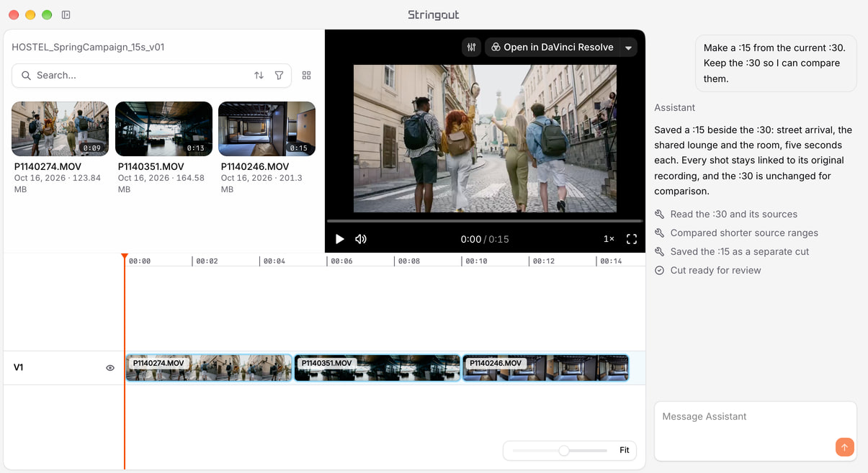This screenshot has width=868, height=473.
Task: Open viewer adjustment sliders icon
Action: (x=472, y=48)
